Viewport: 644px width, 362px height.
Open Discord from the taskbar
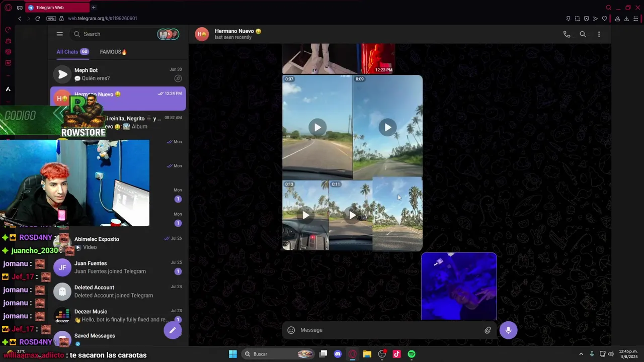point(338,354)
